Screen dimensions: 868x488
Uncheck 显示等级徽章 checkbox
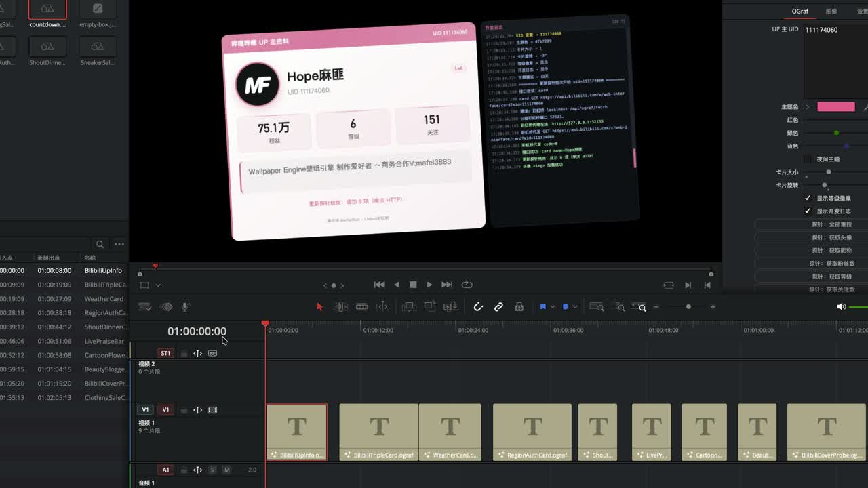click(x=808, y=198)
